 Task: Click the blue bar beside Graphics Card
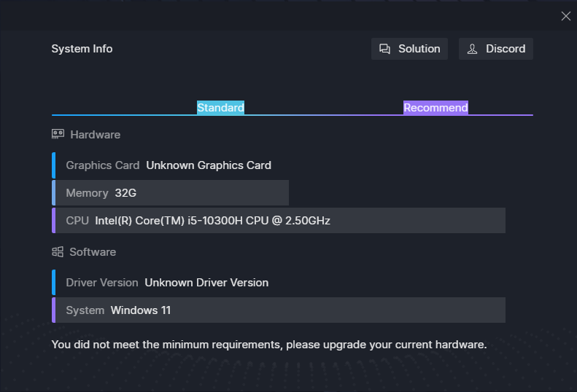click(53, 165)
